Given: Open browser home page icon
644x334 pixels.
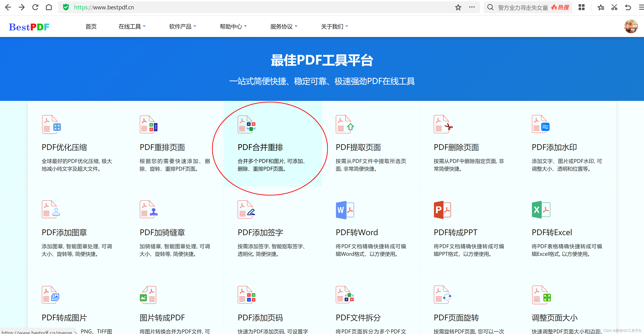Looking at the screenshot, I should click(49, 7).
